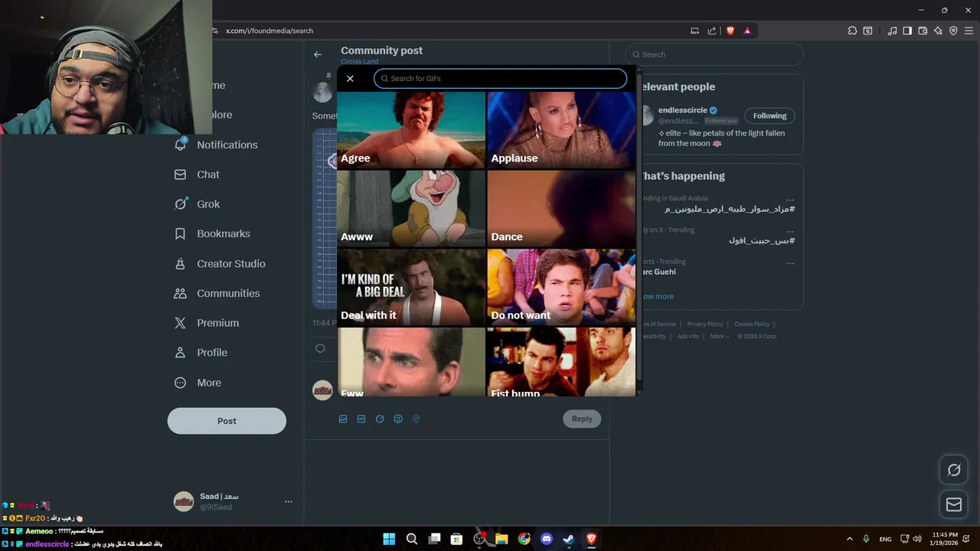The width and height of the screenshot is (980, 551).
Task: Open the browser hamburger menu
Action: pos(969,31)
